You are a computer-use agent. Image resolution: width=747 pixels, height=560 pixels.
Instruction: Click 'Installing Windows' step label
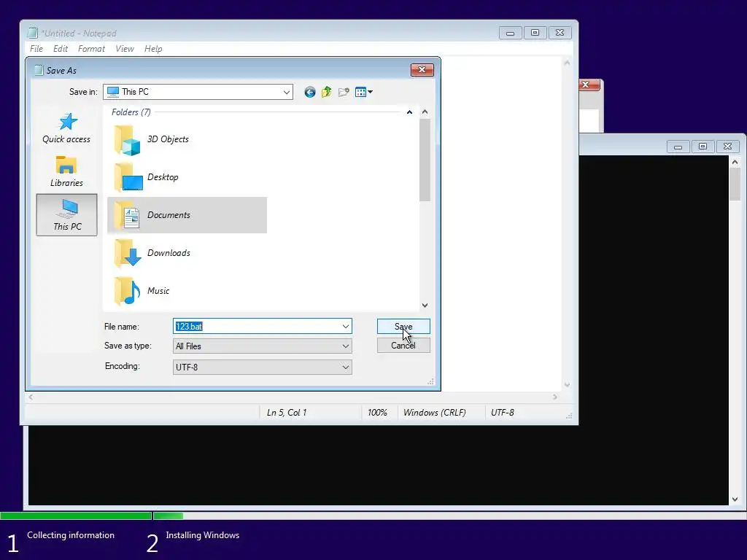click(x=203, y=534)
